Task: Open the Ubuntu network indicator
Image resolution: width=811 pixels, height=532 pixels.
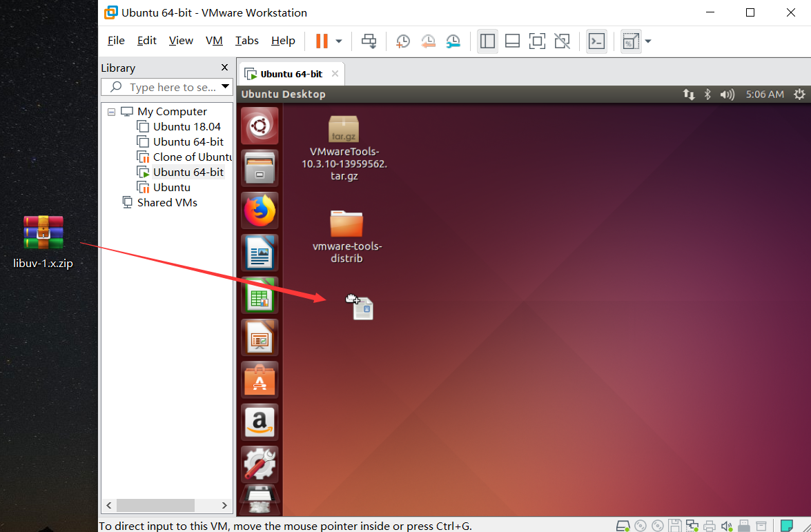Action: (688, 94)
